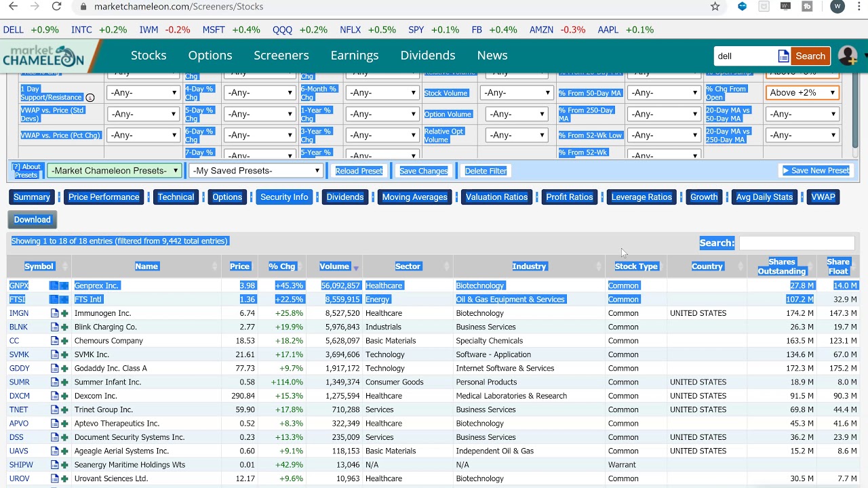The image size is (868, 488).
Task: Click the About Presets help label
Action: [26, 171]
